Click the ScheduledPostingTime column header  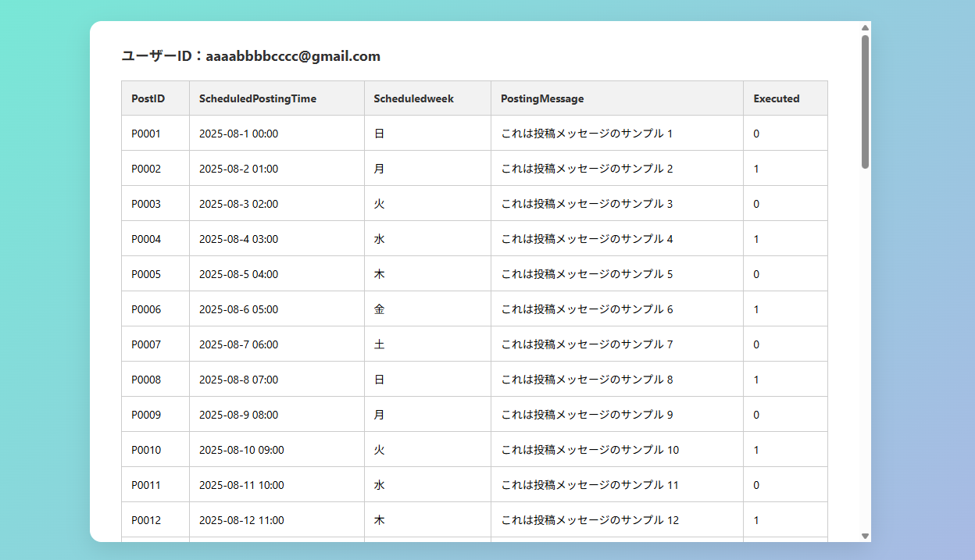pos(277,98)
